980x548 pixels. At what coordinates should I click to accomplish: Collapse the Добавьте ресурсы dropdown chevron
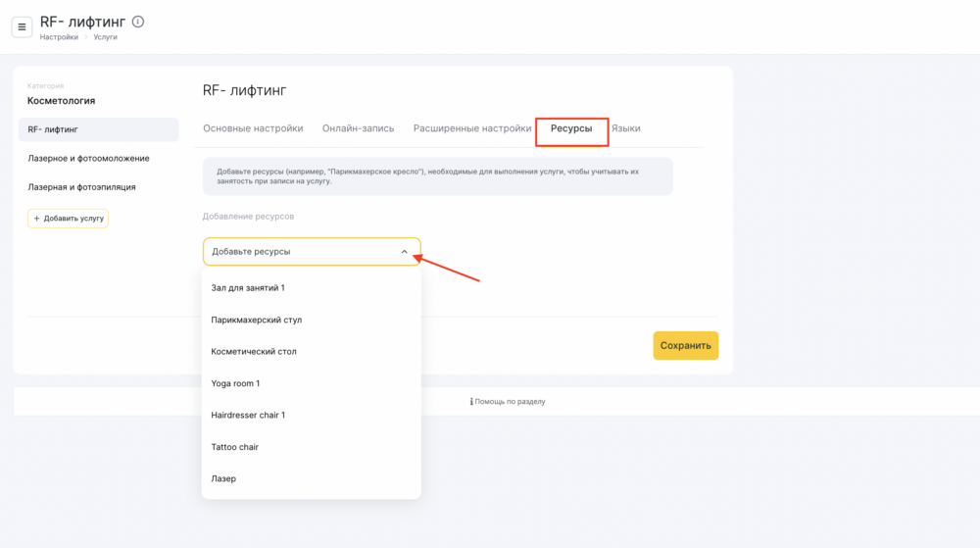[405, 252]
